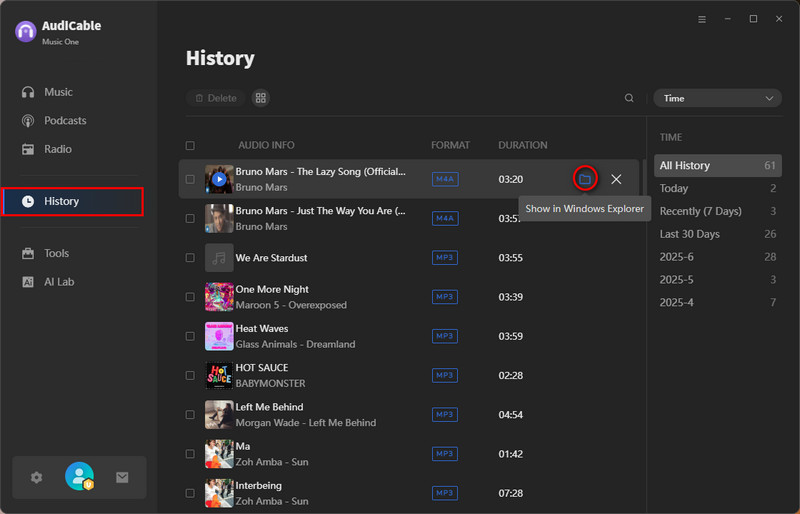Check the box for Interbeing

point(190,493)
